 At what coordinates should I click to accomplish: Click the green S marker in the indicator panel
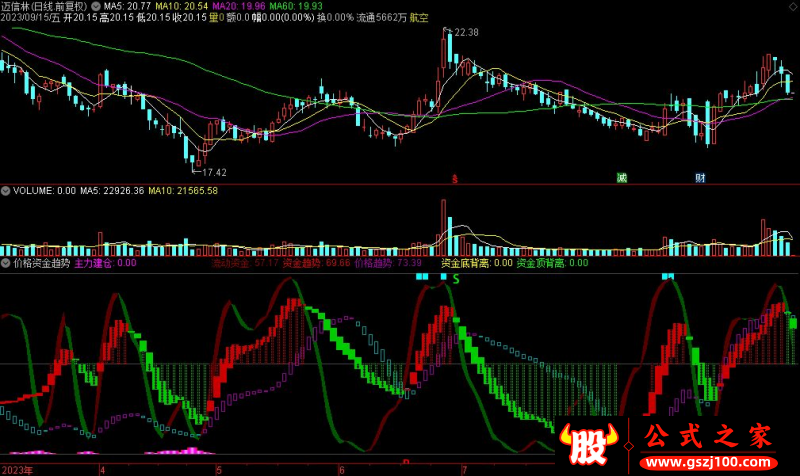point(456,279)
